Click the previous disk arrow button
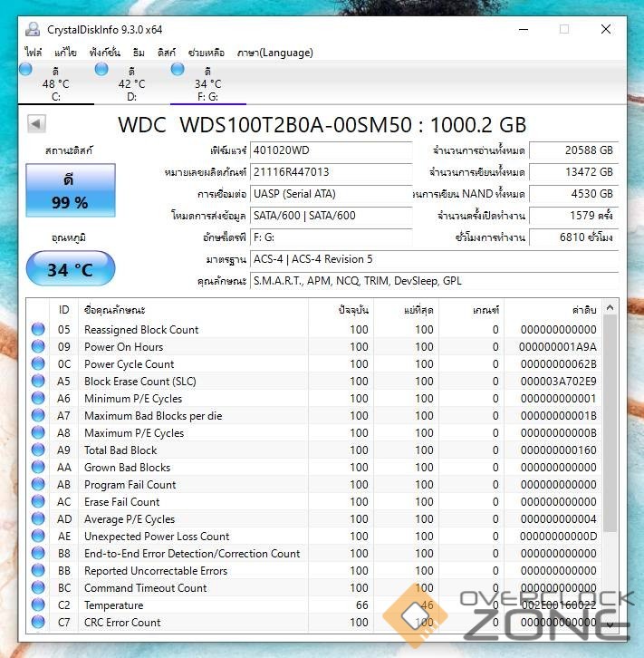This screenshot has height=658, width=644. point(36,124)
